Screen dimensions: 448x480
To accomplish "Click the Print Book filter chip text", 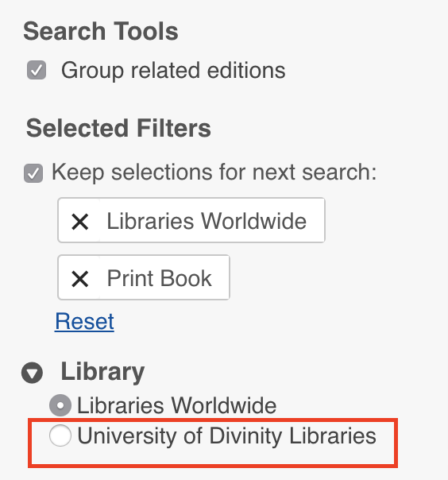I will [160, 278].
